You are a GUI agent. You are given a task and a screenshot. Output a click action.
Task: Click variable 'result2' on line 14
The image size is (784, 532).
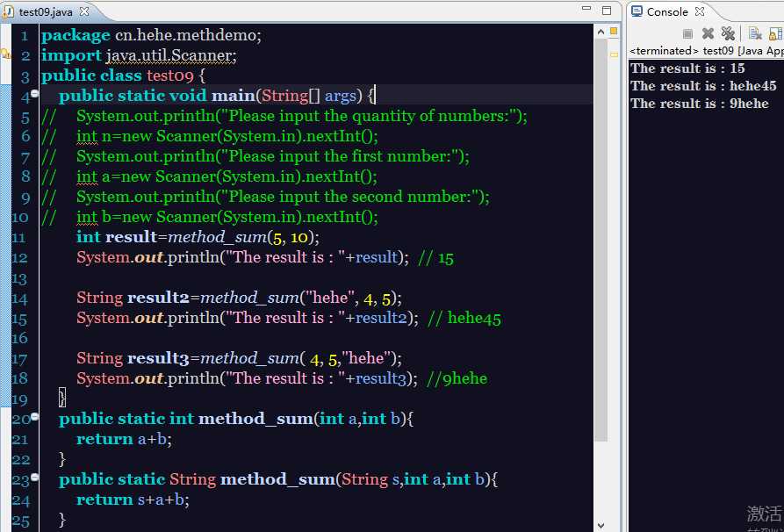pos(158,298)
